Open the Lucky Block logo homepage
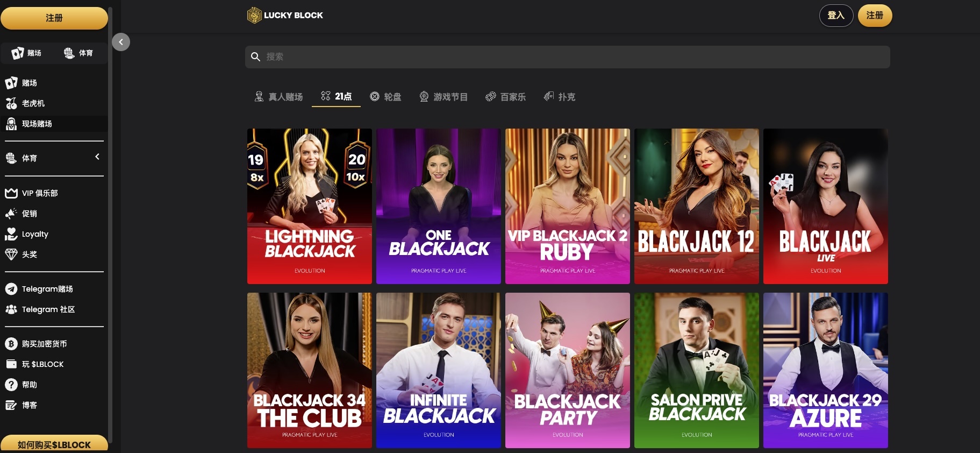Viewport: 980px width, 453px height. pyautogui.click(x=285, y=15)
